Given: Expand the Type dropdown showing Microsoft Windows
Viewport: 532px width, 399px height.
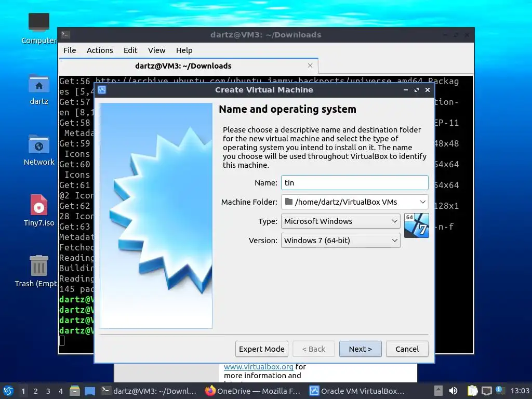Looking at the screenshot, I should pyautogui.click(x=341, y=221).
